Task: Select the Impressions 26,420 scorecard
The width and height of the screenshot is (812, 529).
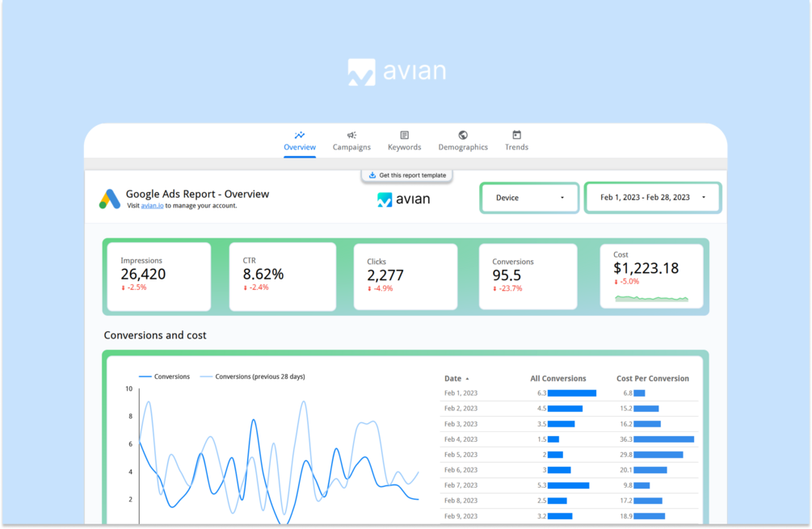Action: pos(159,276)
